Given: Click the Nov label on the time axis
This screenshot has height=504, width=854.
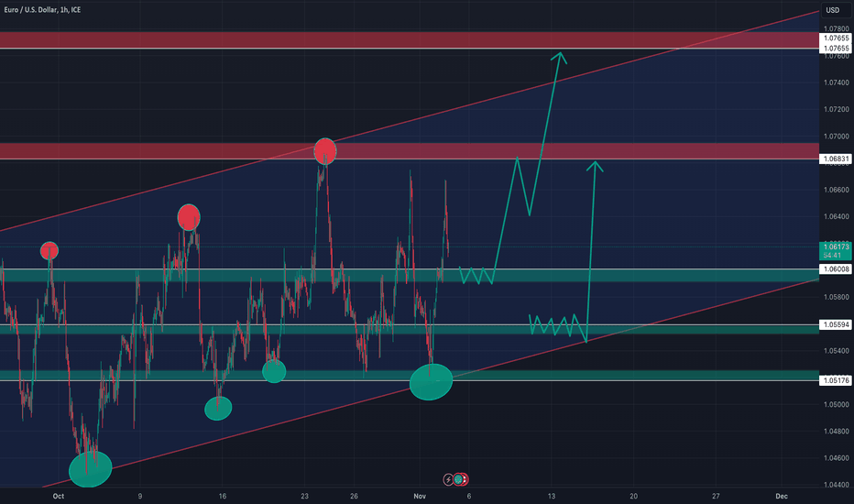Looking at the screenshot, I should click(x=420, y=497).
